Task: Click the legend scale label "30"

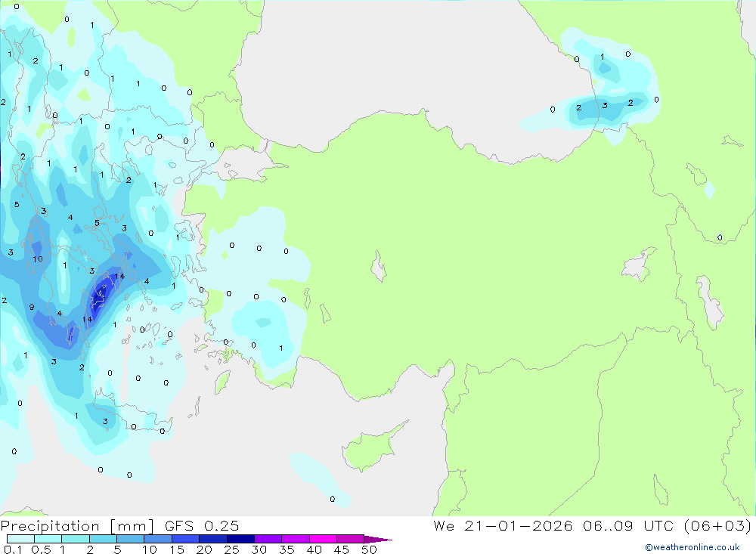Action: [259, 549]
